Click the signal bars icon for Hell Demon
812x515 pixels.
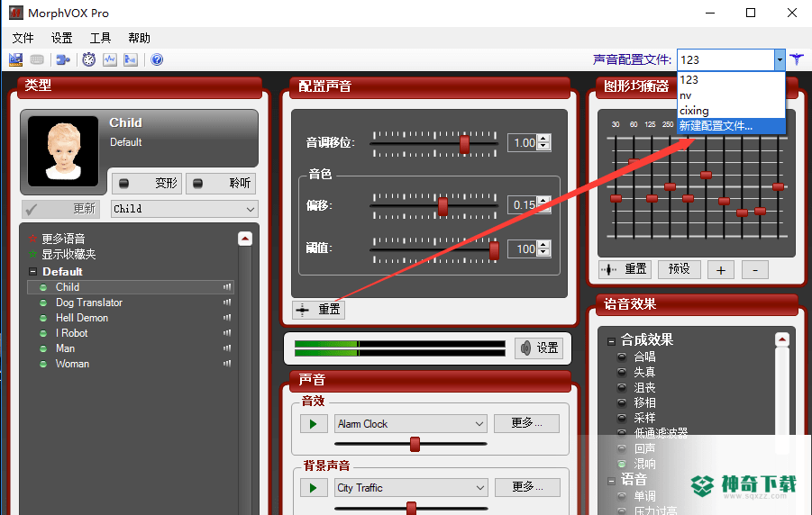click(x=227, y=318)
